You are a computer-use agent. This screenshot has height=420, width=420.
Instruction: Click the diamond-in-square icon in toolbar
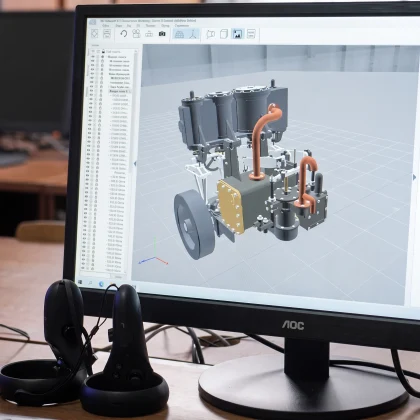(95, 33)
